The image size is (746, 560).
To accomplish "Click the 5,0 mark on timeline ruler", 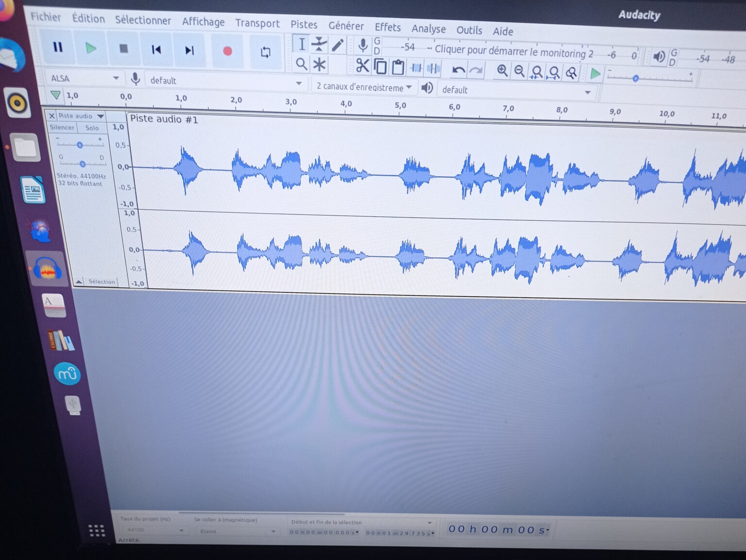I will [x=400, y=105].
